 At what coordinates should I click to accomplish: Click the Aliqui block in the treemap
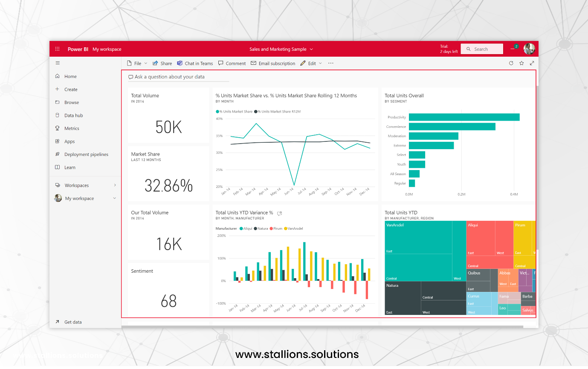(x=490, y=244)
